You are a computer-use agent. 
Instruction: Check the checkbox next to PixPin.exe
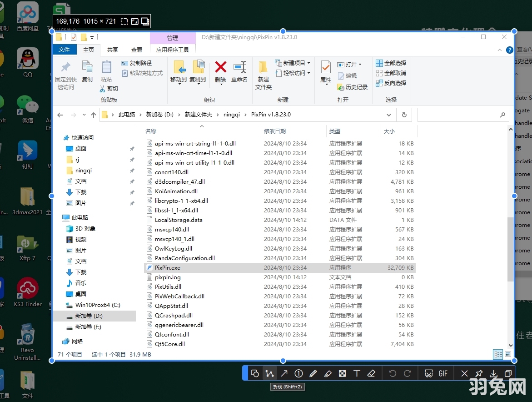149,267
